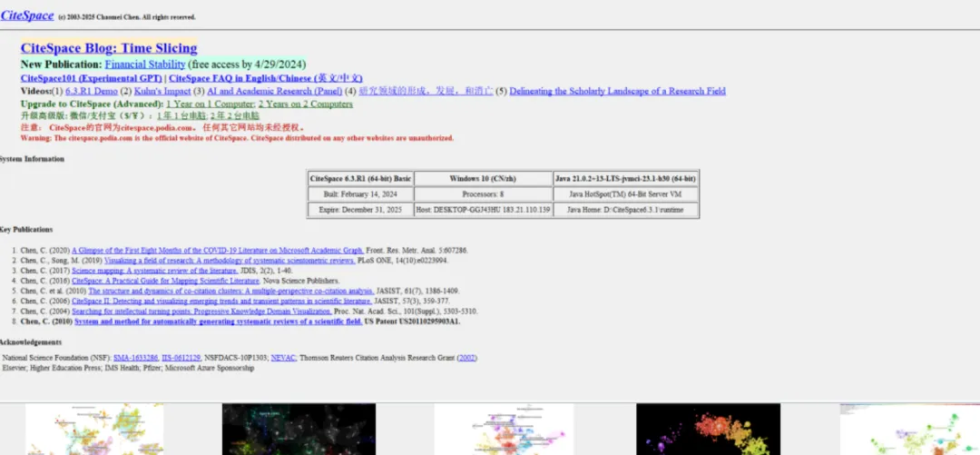Click the System Information heading
Screen dimensions: 980x455
point(32,159)
